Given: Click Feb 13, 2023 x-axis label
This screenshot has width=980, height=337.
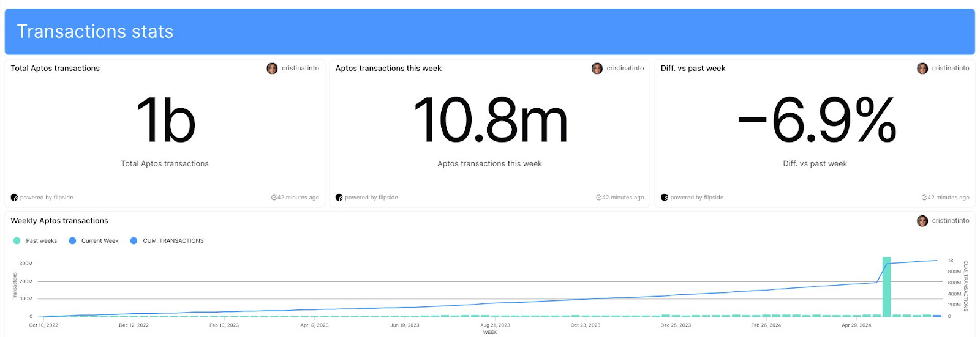Looking at the screenshot, I should tap(224, 325).
